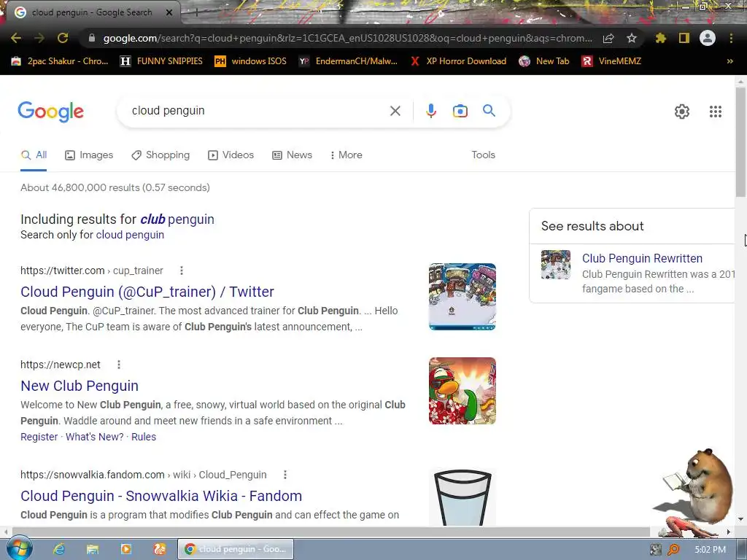The height and width of the screenshot is (560, 747).
Task: Switch to Shopping tab
Action: [160, 155]
